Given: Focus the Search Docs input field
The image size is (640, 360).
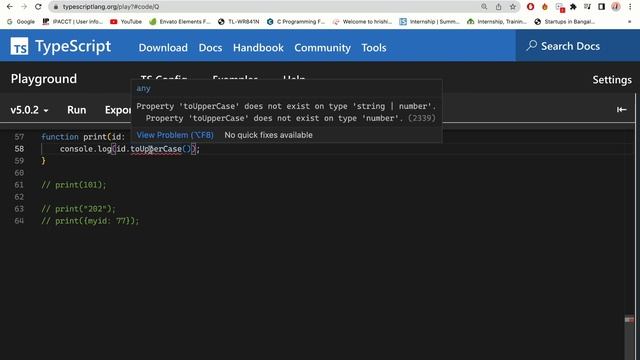Looking at the screenshot, I should point(578,46).
